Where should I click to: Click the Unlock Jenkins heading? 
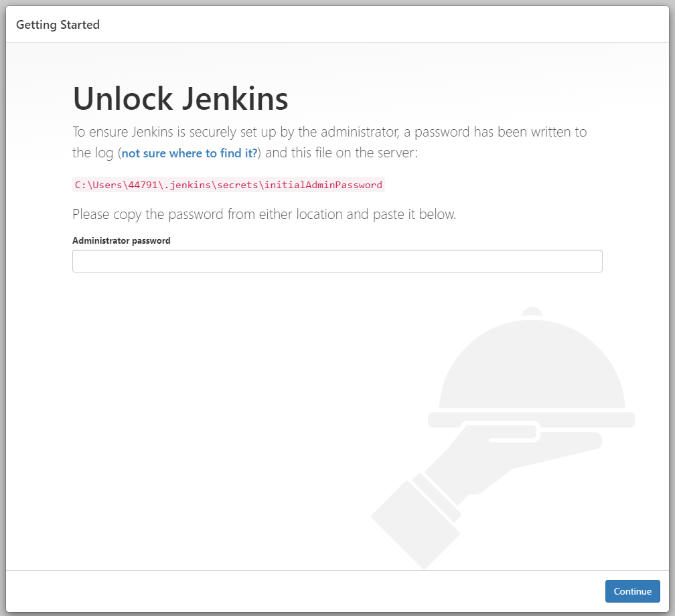[x=180, y=99]
